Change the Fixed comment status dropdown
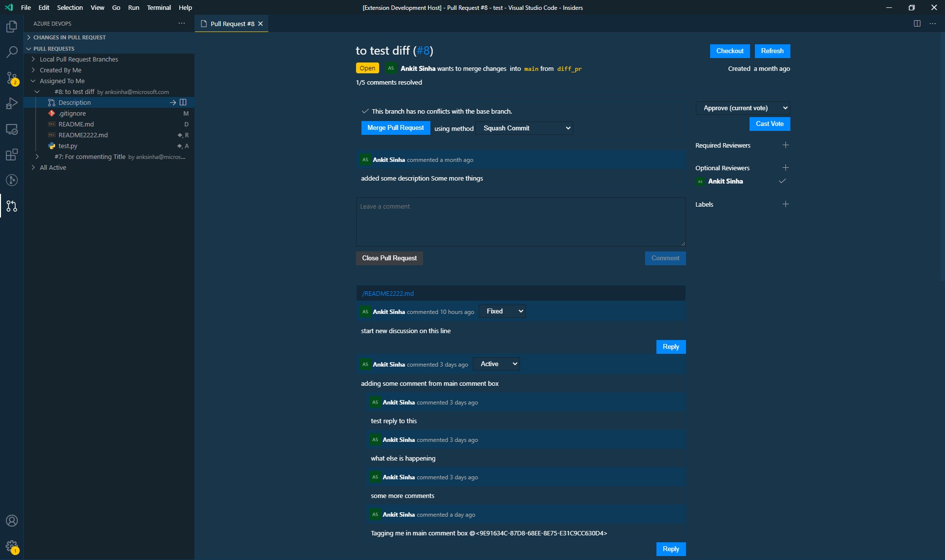This screenshot has height=560, width=945. click(502, 311)
